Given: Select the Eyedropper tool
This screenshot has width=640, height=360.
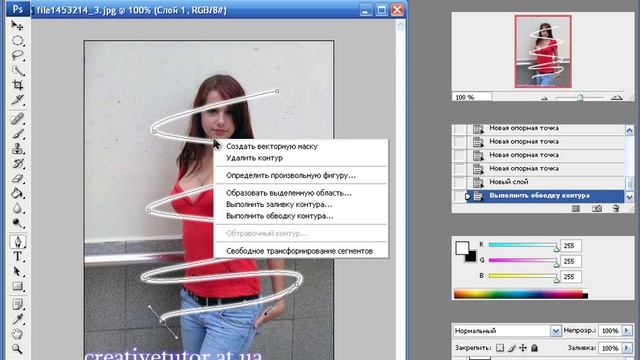Looking at the screenshot, I should 17,319.
